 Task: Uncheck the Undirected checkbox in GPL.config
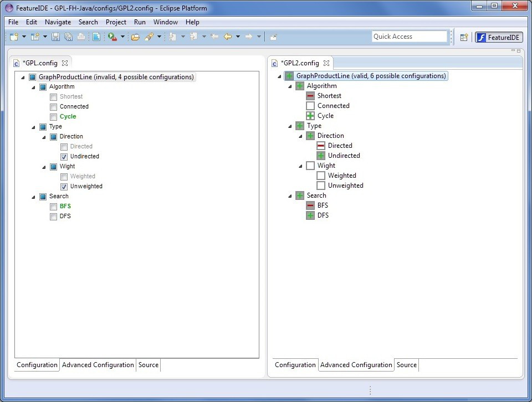pyautogui.click(x=64, y=157)
